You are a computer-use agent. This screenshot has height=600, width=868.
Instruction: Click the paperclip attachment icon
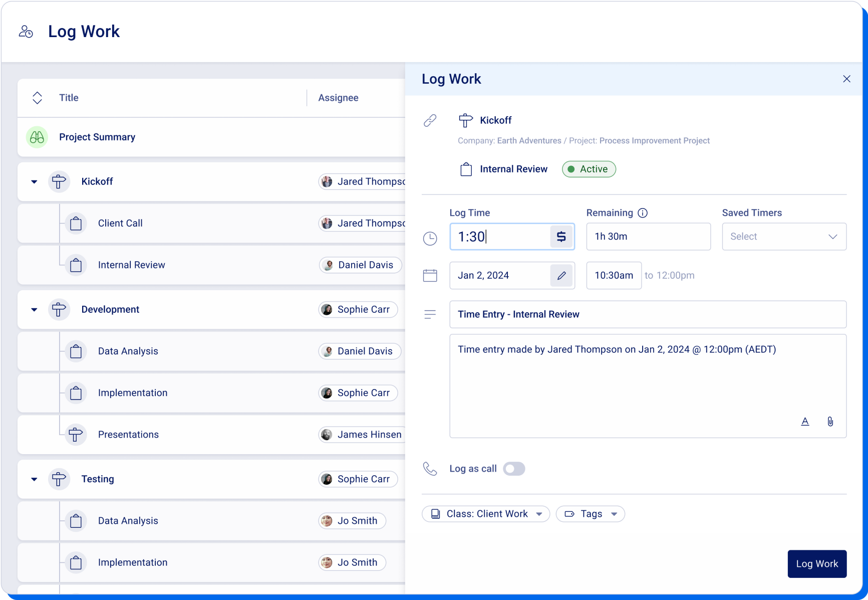pos(830,422)
